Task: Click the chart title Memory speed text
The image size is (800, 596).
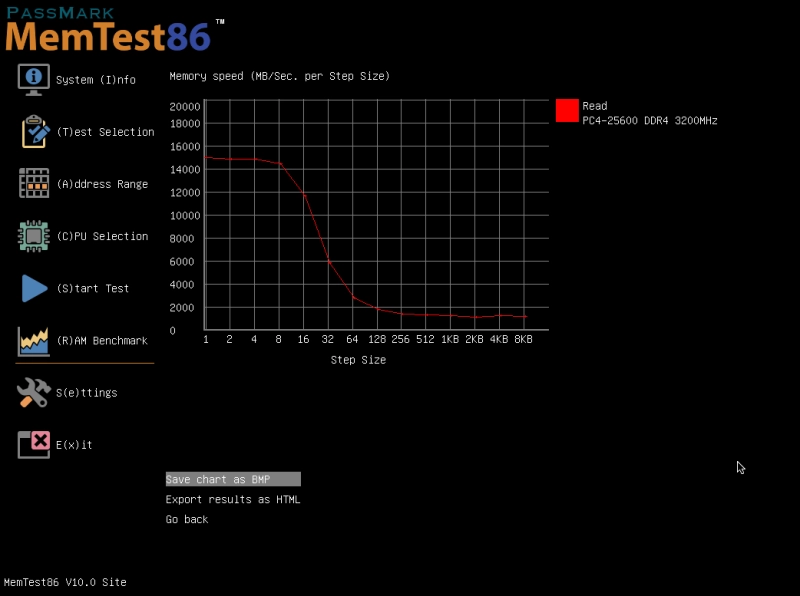Action: [280, 76]
